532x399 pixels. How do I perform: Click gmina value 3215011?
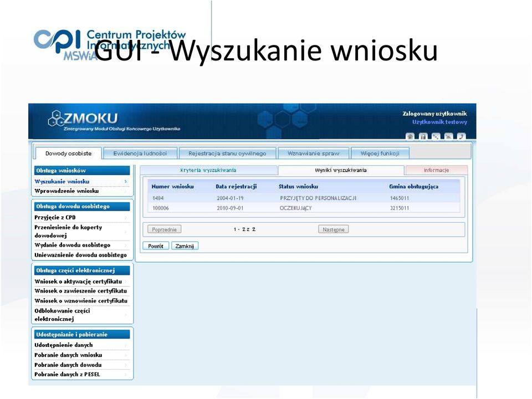(x=400, y=208)
